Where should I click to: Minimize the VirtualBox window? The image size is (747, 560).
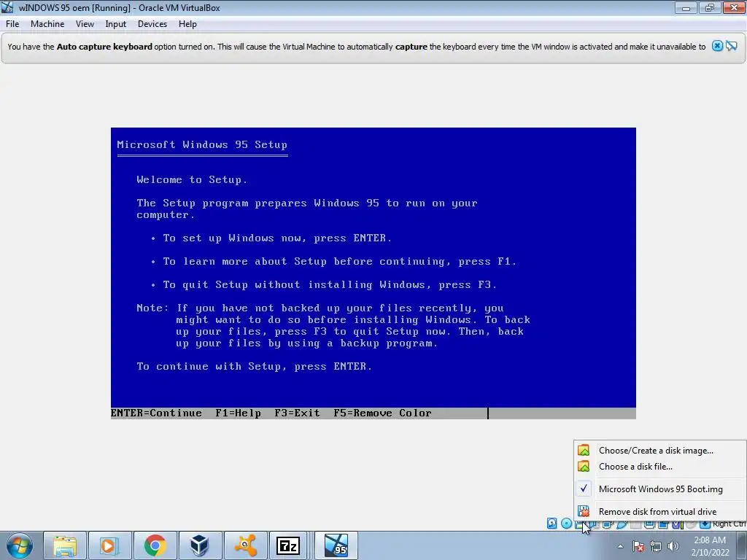tap(686, 7)
